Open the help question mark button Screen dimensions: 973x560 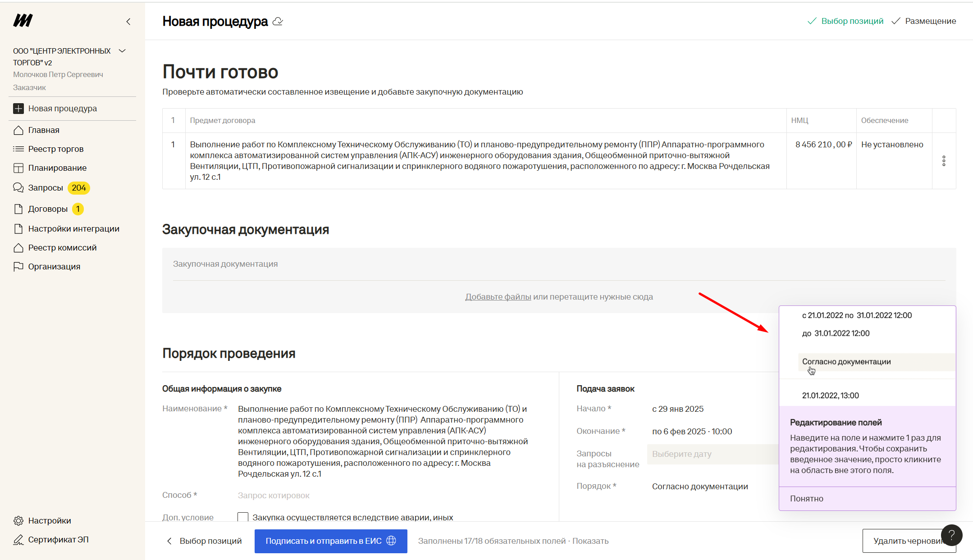pyautogui.click(x=951, y=535)
